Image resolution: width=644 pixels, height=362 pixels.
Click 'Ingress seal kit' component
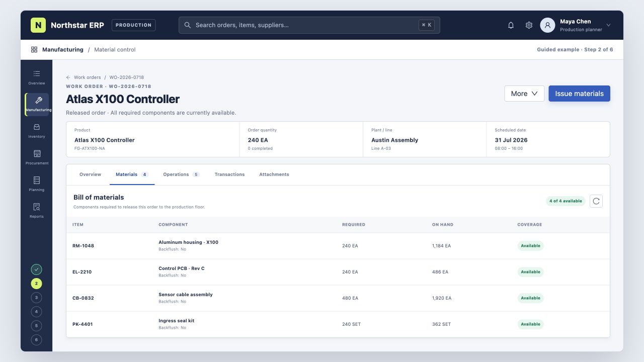tap(177, 321)
